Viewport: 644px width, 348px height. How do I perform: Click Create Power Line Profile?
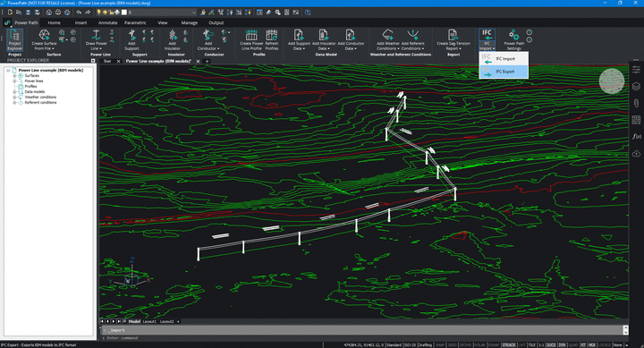coord(251,39)
